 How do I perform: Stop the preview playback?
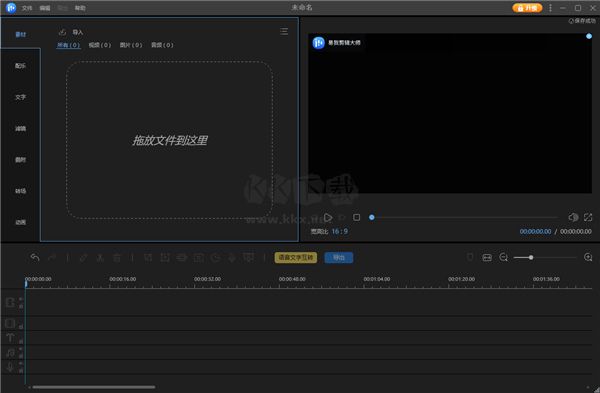(357, 217)
